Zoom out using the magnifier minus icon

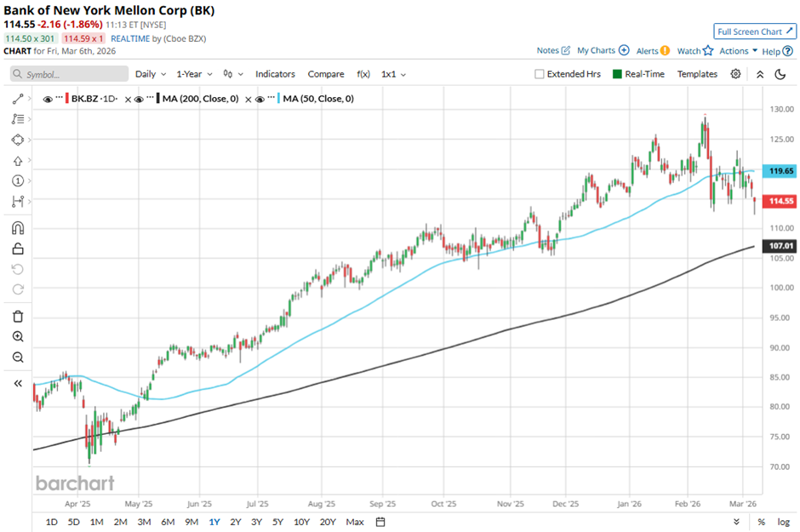click(x=18, y=358)
